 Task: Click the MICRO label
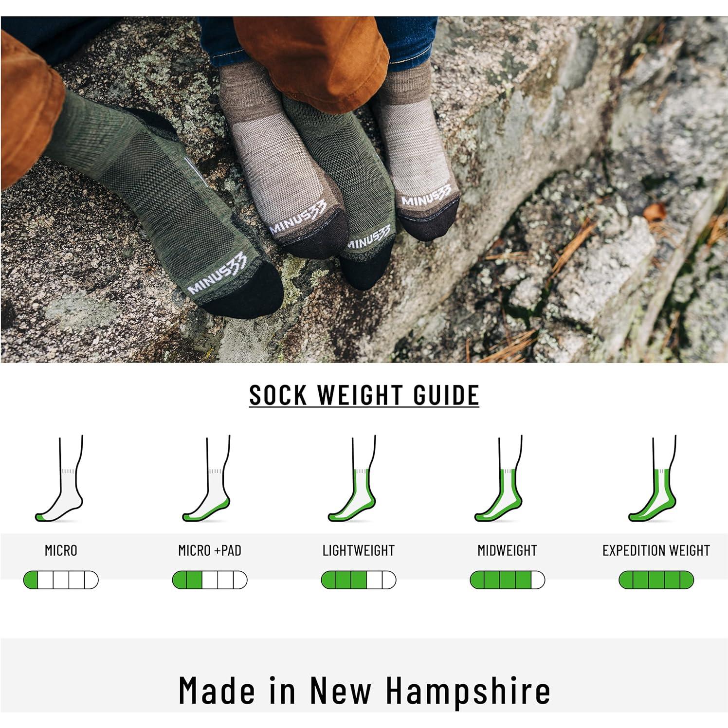point(61,551)
